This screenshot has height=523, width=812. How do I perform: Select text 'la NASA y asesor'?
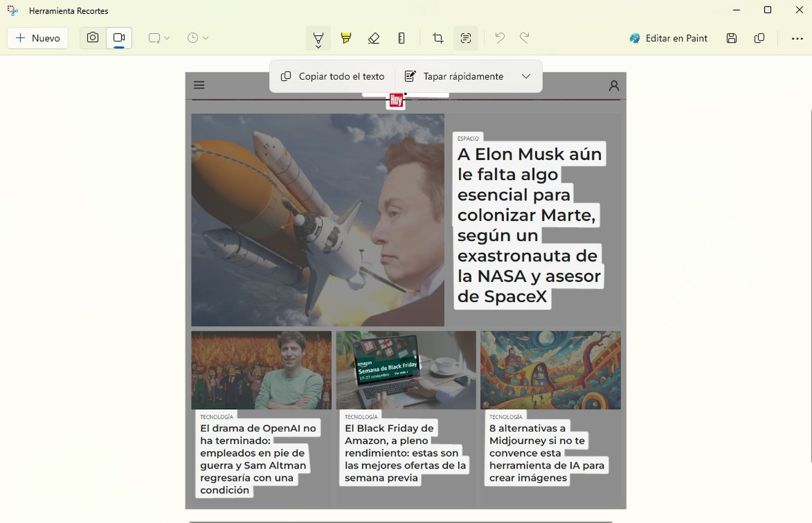[529, 276]
